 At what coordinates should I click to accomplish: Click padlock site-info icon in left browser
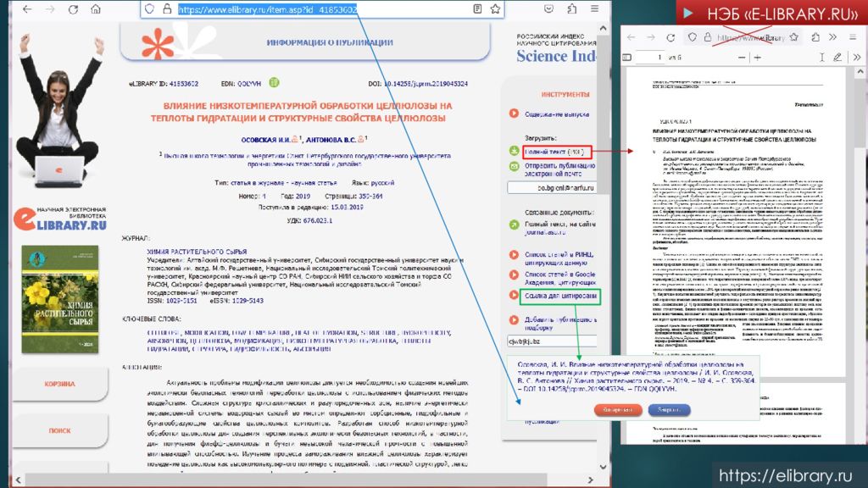click(x=167, y=8)
